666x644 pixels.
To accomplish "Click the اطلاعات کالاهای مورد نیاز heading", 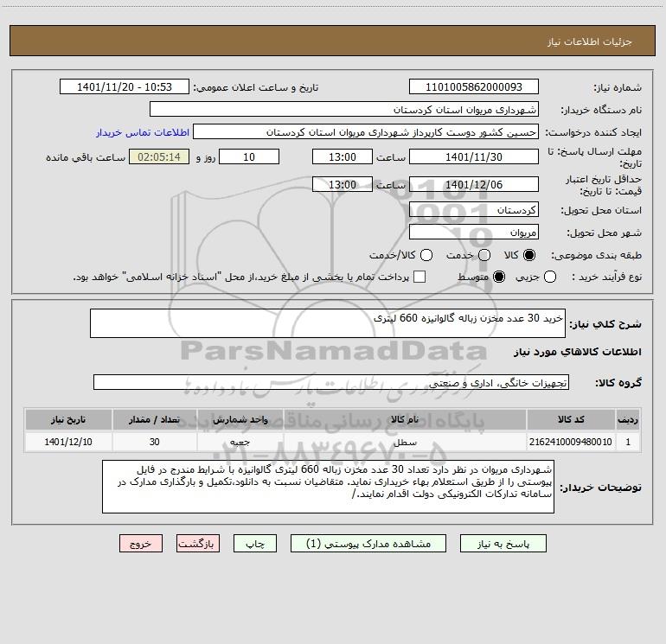I will [x=577, y=352].
